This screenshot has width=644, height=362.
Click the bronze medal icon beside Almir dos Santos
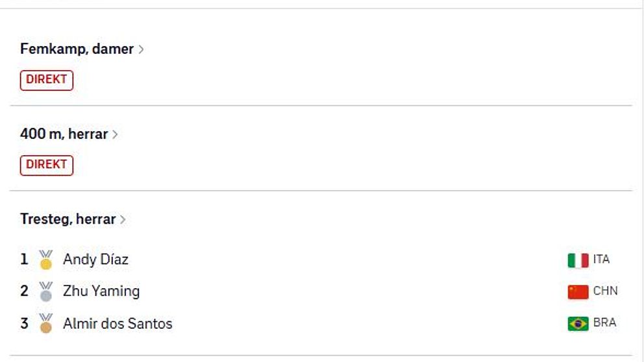46,324
